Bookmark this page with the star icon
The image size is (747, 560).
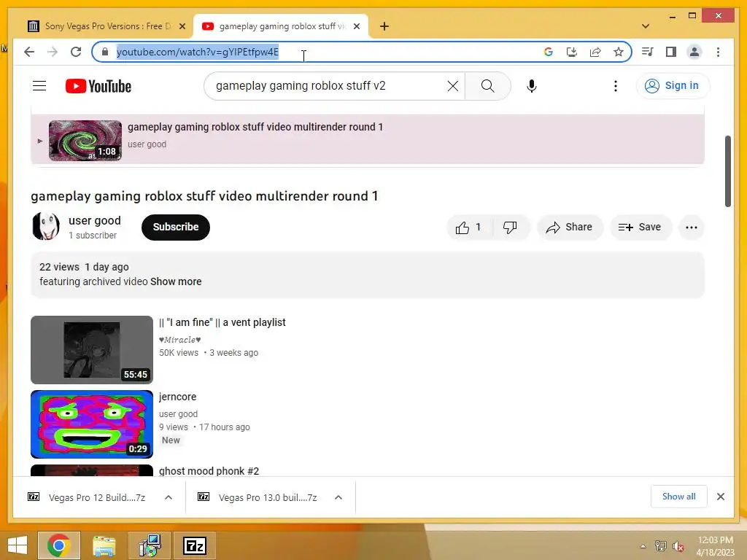pyautogui.click(x=619, y=52)
